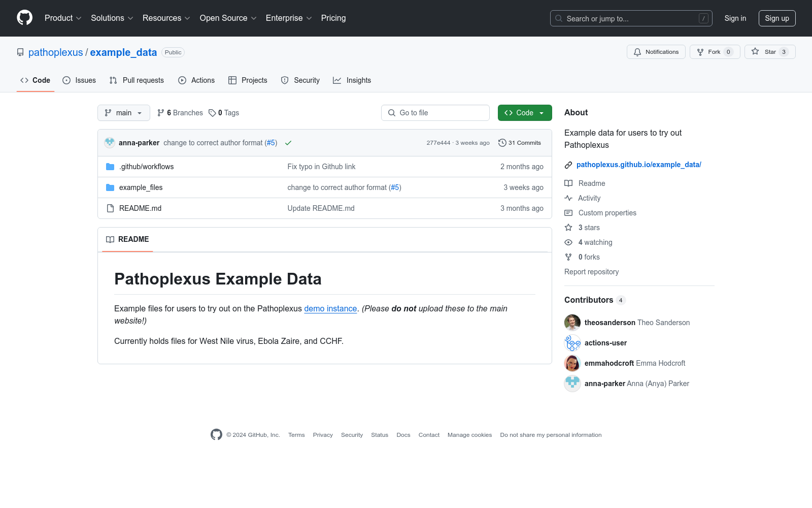Screen dimensions: 812x508
Task: Open commit hash 277e444
Action: (438, 143)
